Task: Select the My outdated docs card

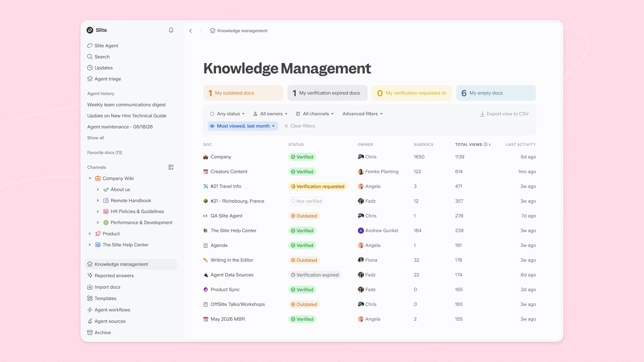Action: tap(243, 93)
